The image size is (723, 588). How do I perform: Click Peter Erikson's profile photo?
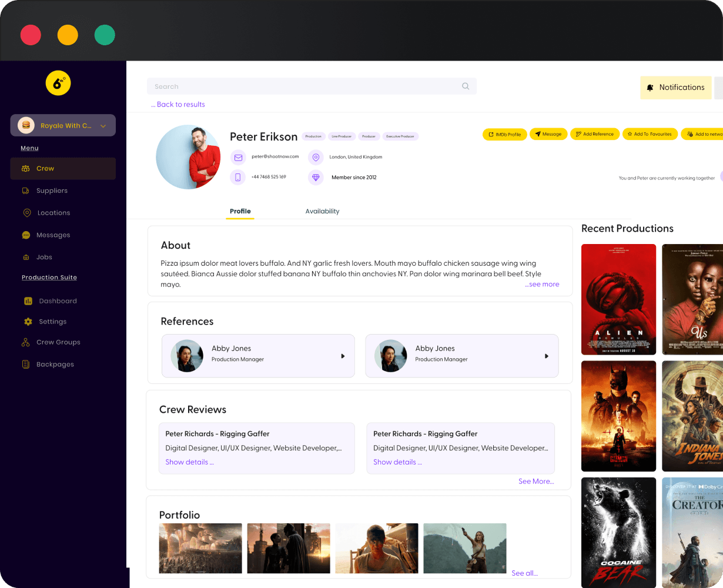click(x=188, y=157)
